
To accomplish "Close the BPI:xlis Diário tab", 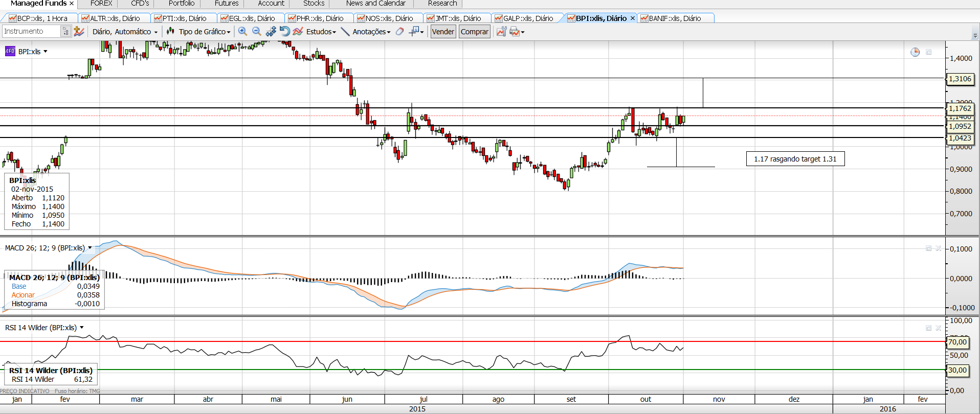I will (x=633, y=18).
